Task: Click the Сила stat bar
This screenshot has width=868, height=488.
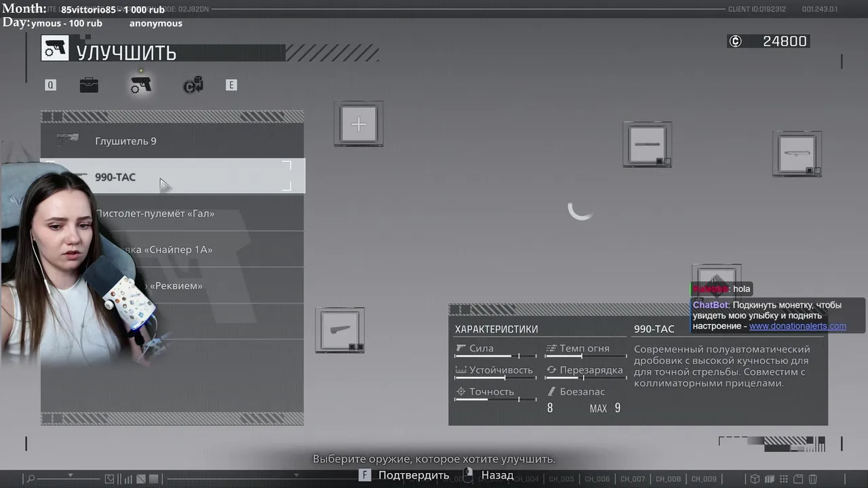Action: click(x=495, y=356)
